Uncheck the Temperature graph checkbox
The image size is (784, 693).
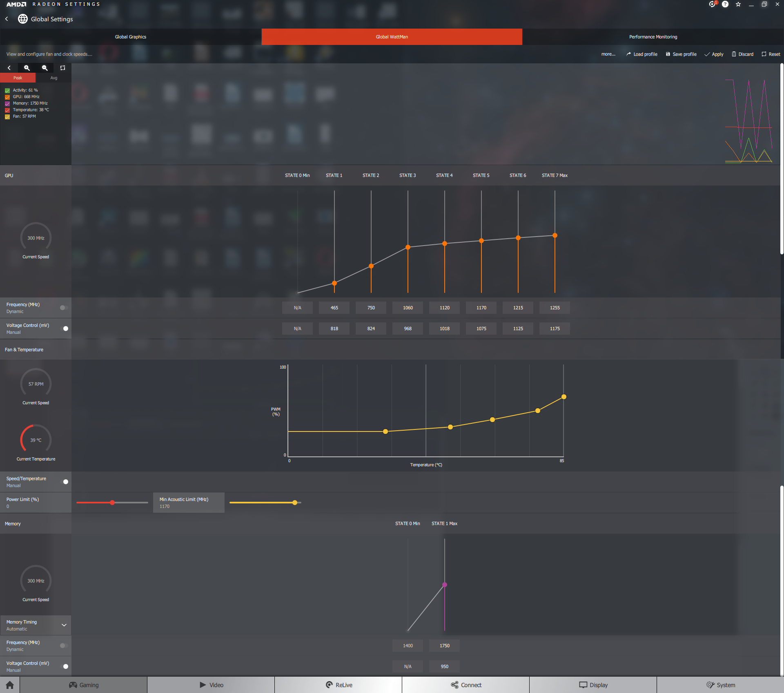[7, 110]
